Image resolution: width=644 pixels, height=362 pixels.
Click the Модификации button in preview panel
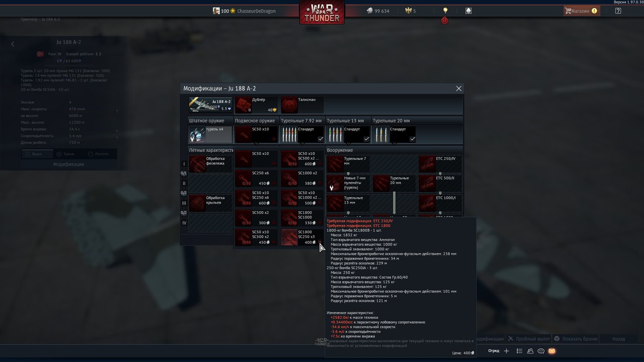click(x=68, y=164)
